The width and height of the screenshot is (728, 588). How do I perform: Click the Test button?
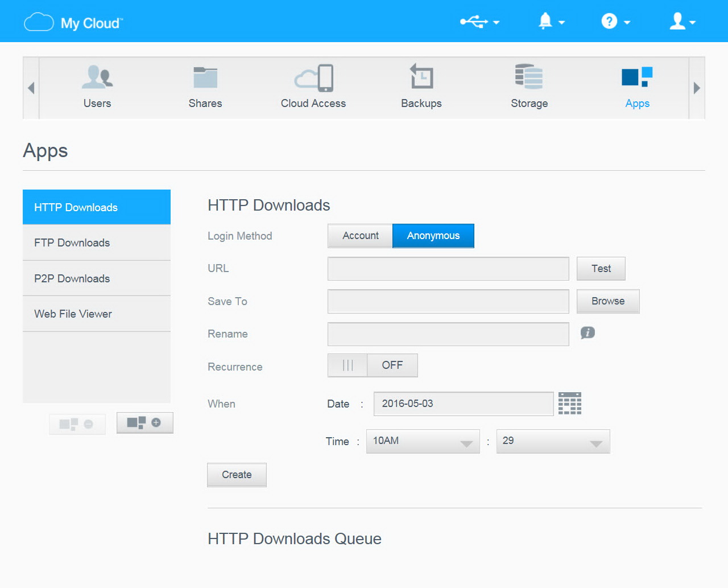(601, 269)
